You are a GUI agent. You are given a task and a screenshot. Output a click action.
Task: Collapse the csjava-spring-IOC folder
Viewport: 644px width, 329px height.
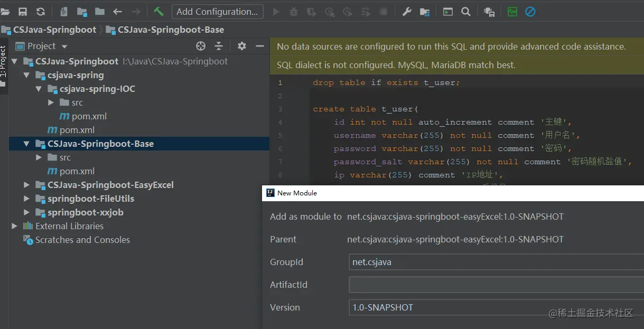point(39,89)
